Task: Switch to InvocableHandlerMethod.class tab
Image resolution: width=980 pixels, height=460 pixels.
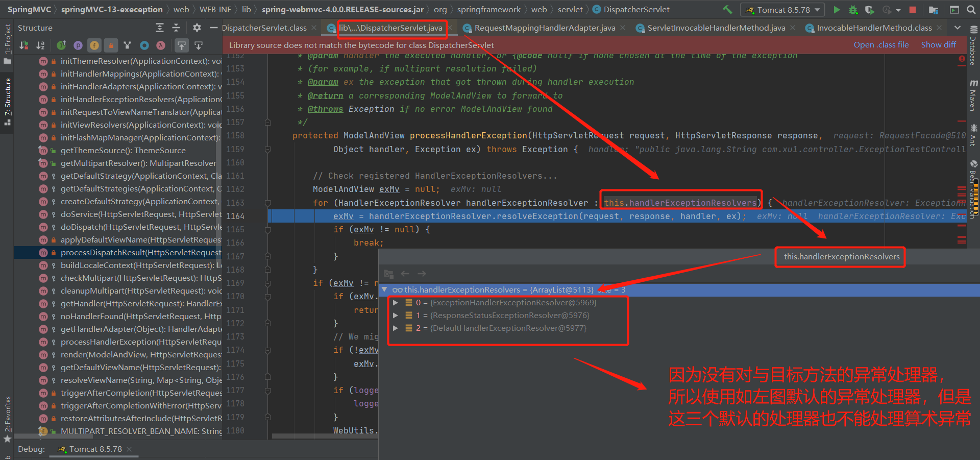Action: pos(874,28)
